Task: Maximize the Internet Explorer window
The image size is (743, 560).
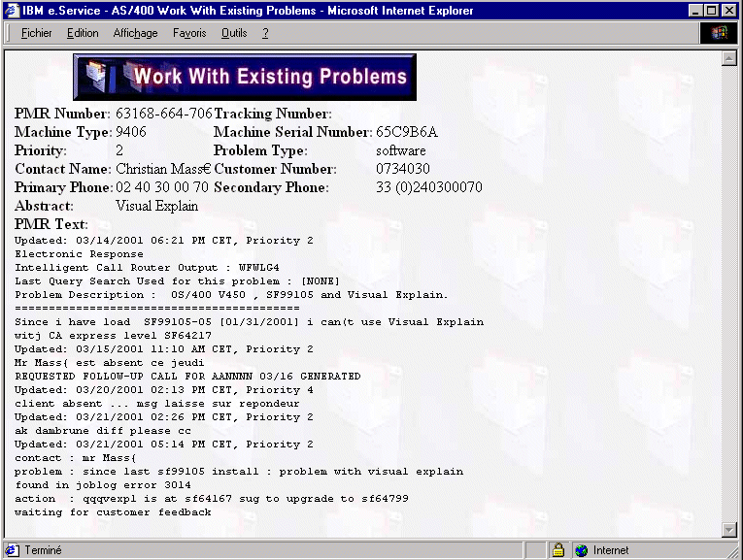Action: (x=711, y=11)
